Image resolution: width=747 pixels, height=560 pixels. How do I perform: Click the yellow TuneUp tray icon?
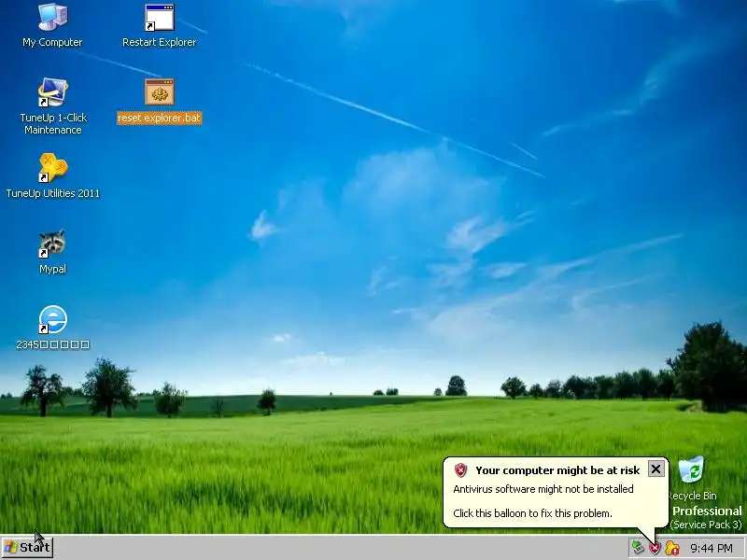[671, 548]
